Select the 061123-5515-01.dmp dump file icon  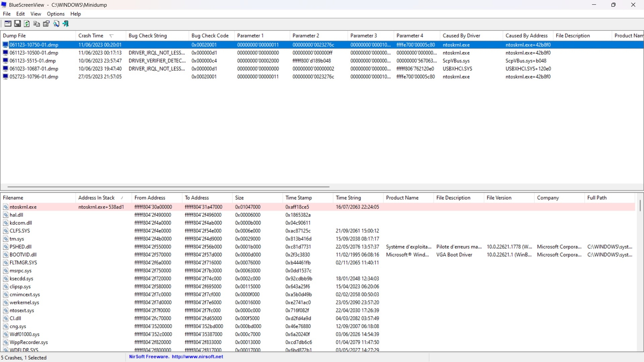[x=5, y=61]
